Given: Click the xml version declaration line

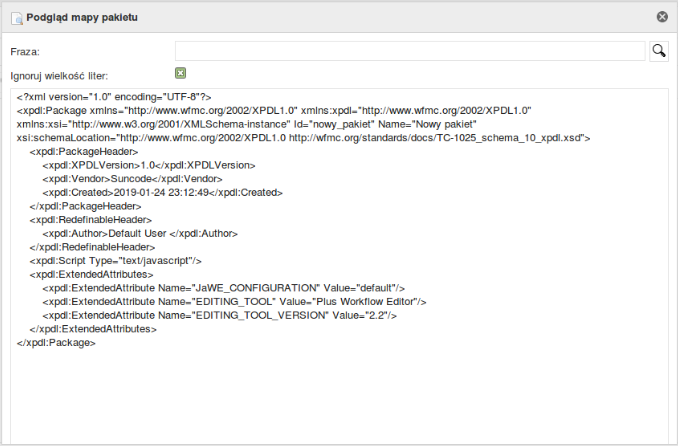Looking at the screenshot, I should [x=114, y=97].
